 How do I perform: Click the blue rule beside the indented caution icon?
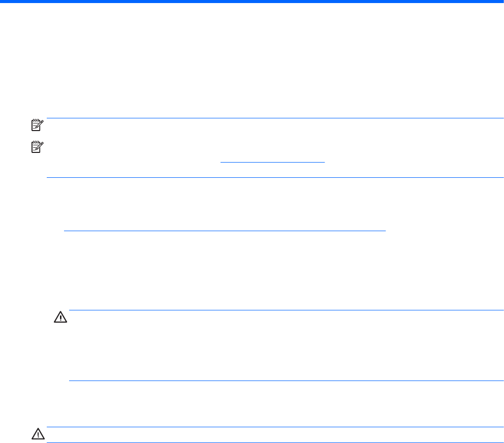tap(286, 310)
